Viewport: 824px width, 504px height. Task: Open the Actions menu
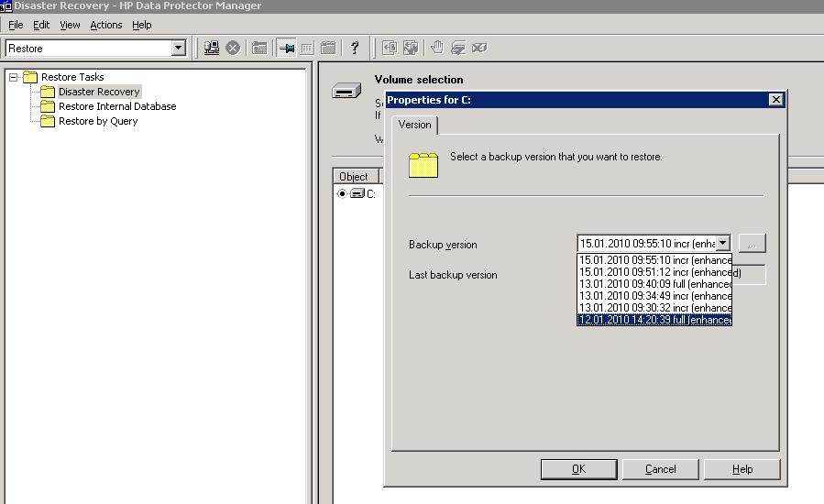tap(105, 25)
